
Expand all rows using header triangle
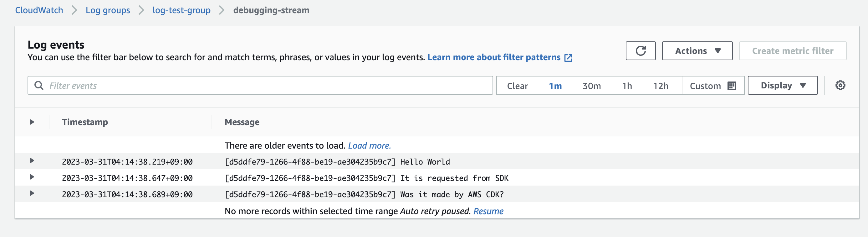[32, 122]
